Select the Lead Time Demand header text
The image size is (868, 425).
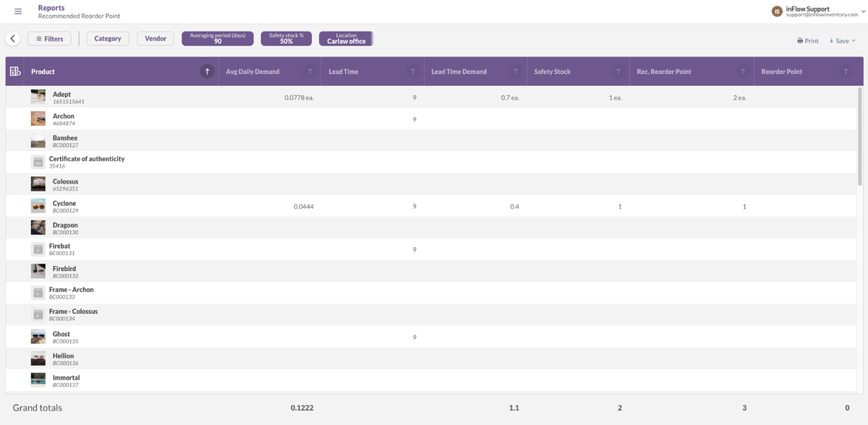click(x=459, y=72)
